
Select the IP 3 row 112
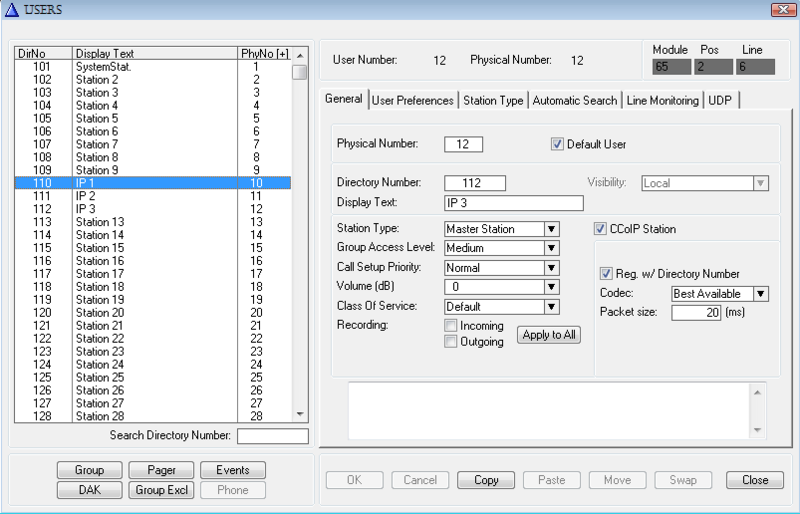coord(153,209)
